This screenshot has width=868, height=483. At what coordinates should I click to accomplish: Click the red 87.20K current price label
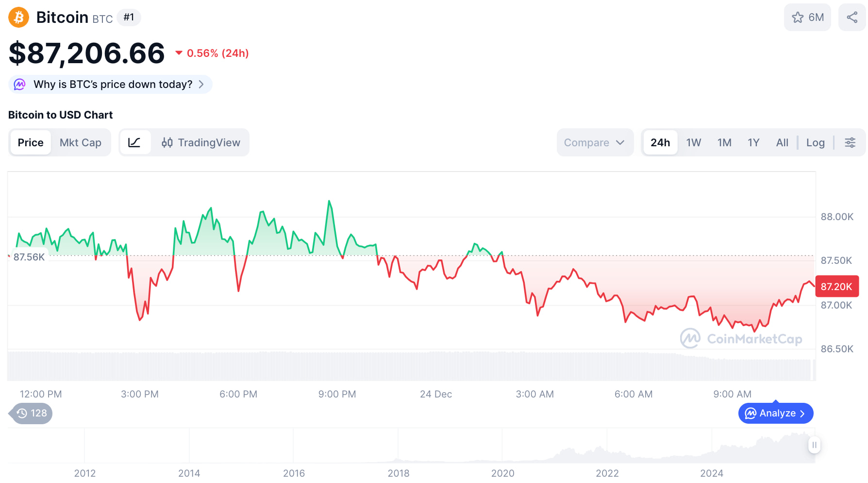[837, 286]
